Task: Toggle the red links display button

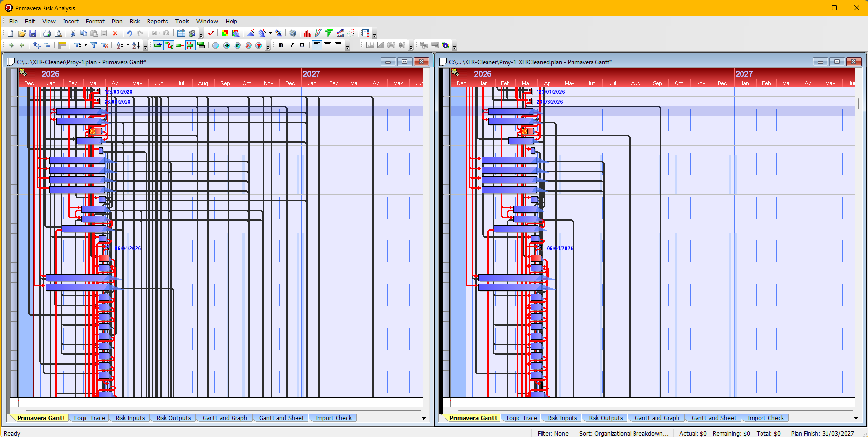Action: [169, 45]
